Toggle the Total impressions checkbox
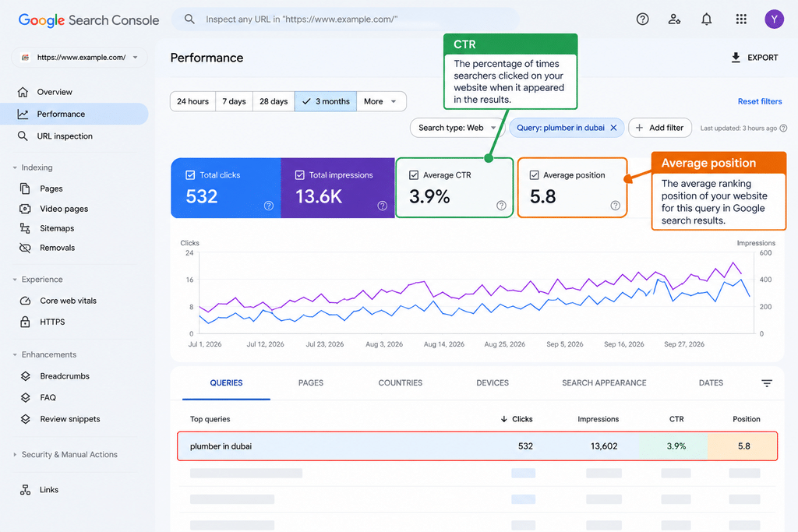The image size is (798, 532). click(x=300, y=175)
